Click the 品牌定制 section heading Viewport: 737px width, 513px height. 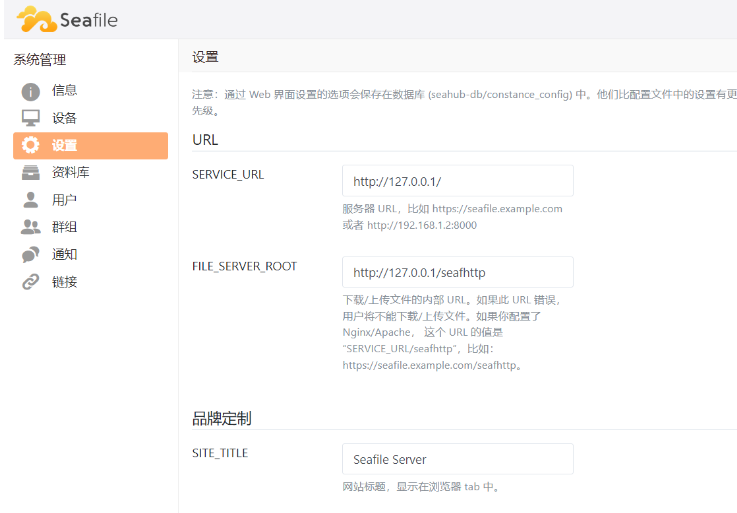221,418
